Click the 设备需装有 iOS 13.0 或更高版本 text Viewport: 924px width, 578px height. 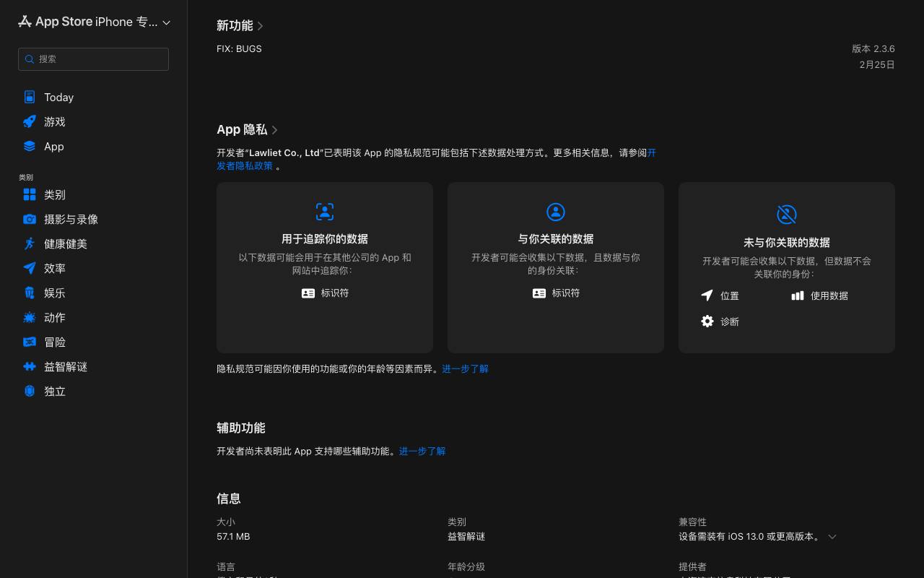click(x=749, y=537)
